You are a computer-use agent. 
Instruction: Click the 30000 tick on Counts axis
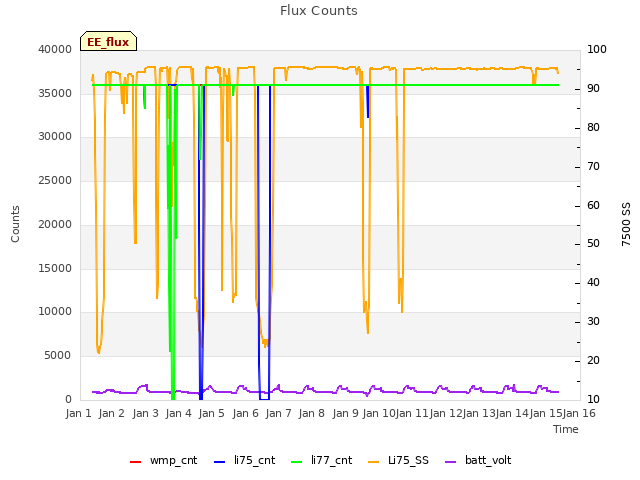tap(55, 137)
